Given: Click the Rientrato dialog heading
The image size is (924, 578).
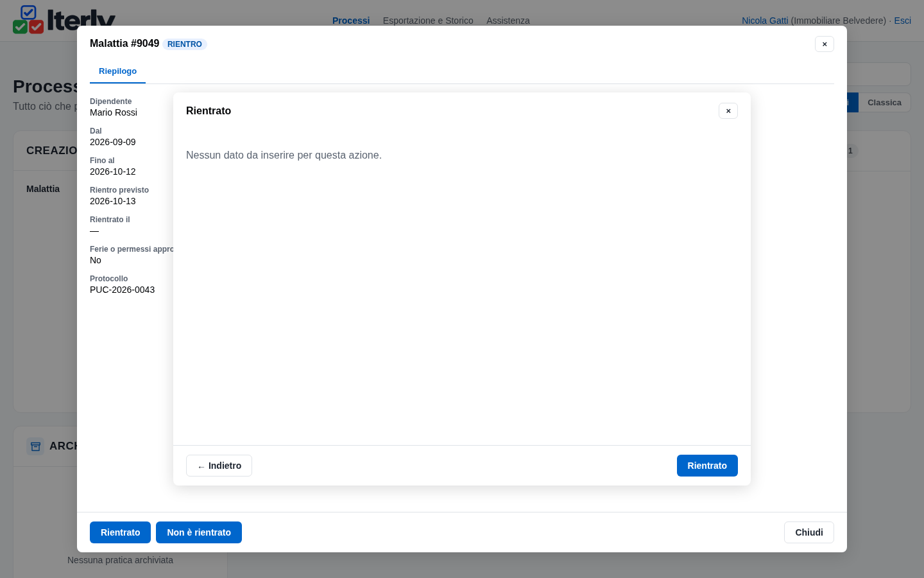Looking at the screenshot, I should tap(209, 111).
